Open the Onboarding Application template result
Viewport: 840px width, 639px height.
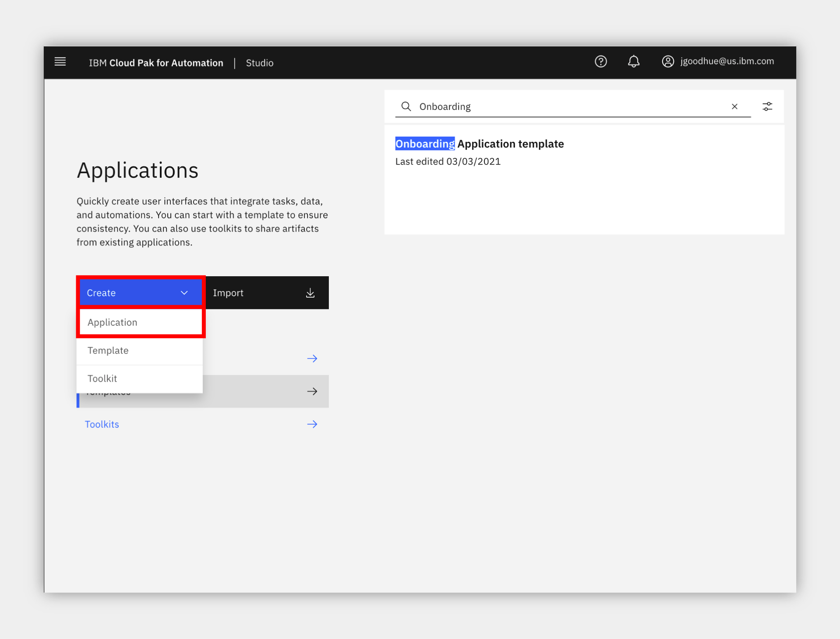tap(480, 144)
